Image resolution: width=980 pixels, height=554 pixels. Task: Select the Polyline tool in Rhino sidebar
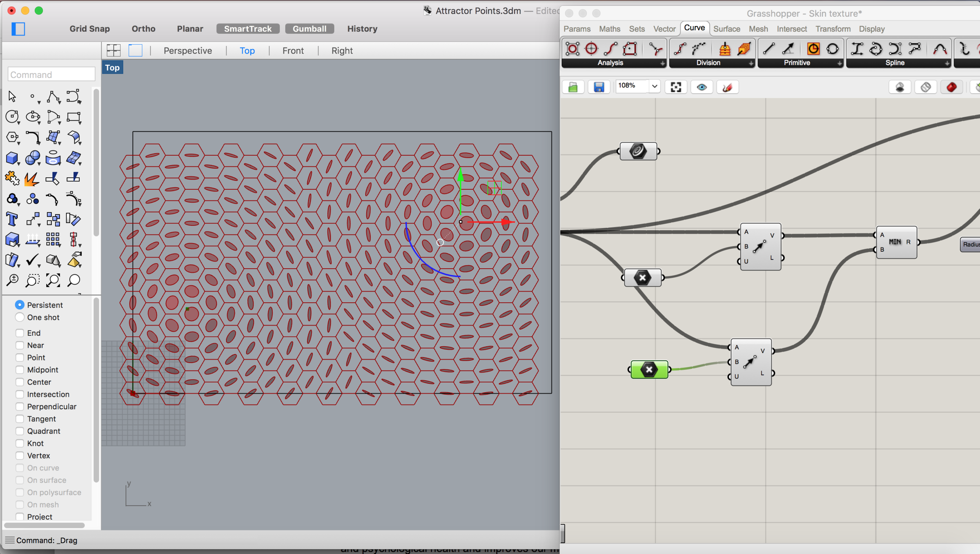(53, 96)
